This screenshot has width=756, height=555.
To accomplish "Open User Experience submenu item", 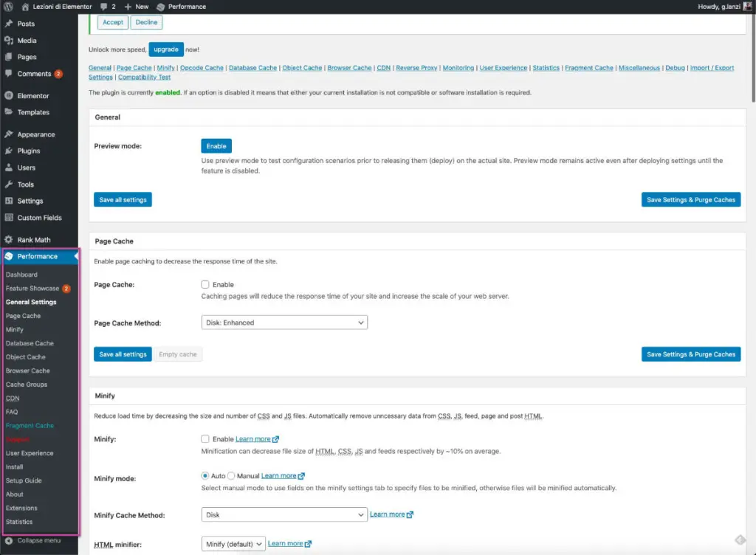I will [30, 453].
